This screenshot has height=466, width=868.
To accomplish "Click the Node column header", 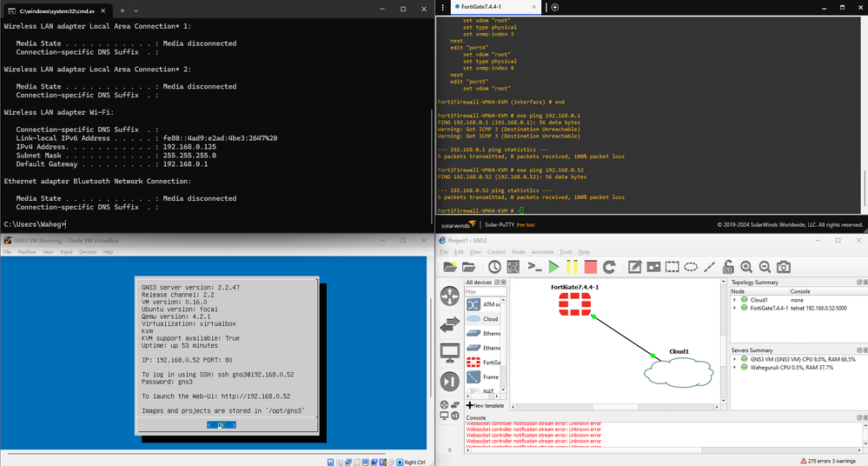I will (x=759, y=291).
